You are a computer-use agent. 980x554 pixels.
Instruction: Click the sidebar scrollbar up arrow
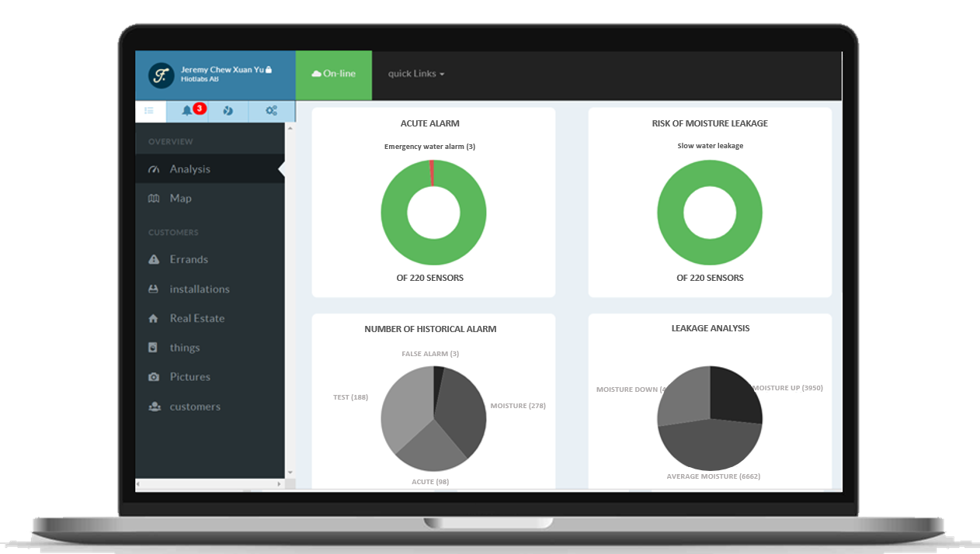coord(290,127)
